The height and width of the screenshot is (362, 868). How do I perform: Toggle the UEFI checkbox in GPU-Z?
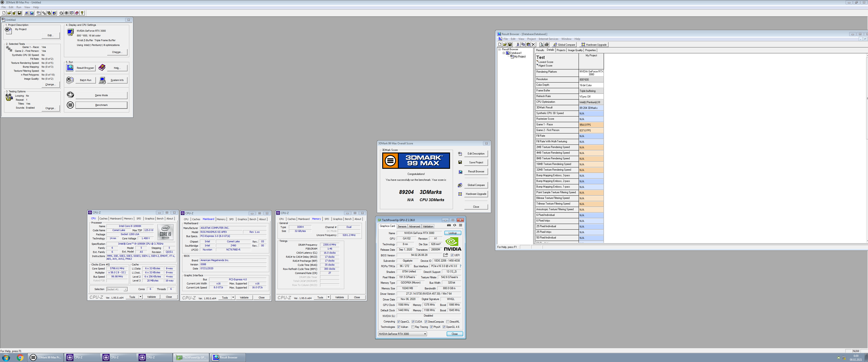452,255
